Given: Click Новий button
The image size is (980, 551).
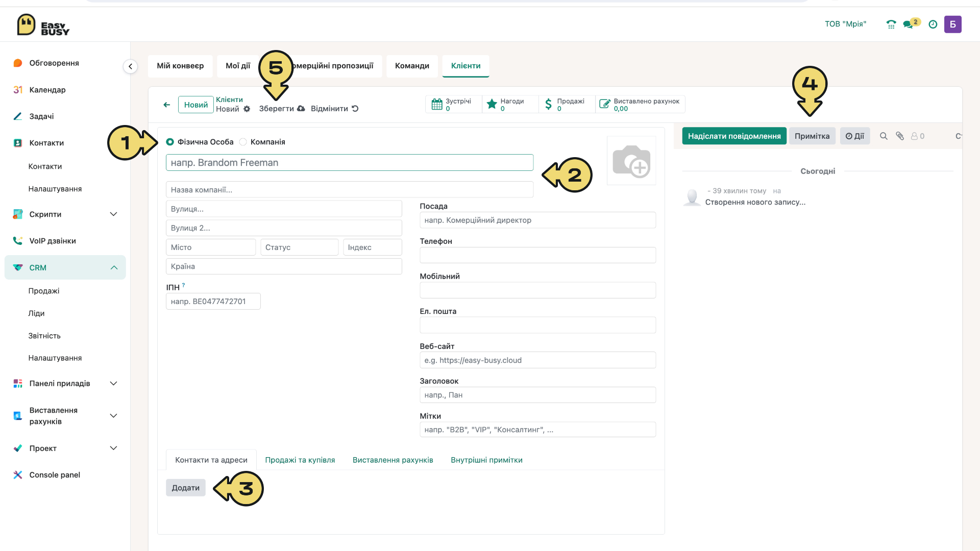Looking at the screenshot, I should click(196, 105).
